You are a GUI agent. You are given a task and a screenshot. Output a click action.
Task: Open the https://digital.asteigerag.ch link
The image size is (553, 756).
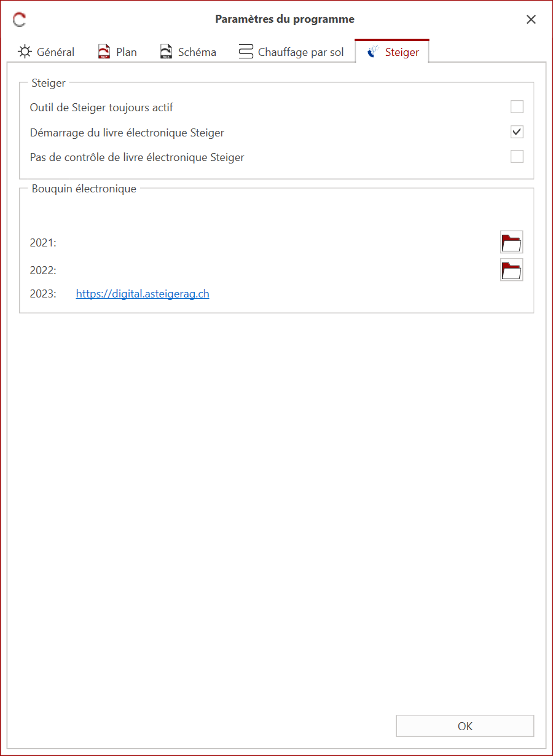coord(142,293)
